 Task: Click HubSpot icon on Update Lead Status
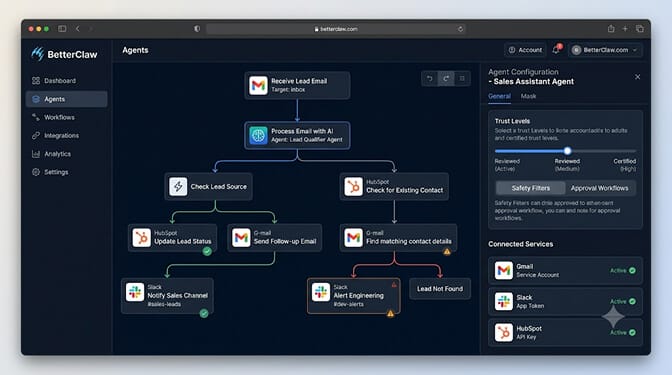(141, 237)
